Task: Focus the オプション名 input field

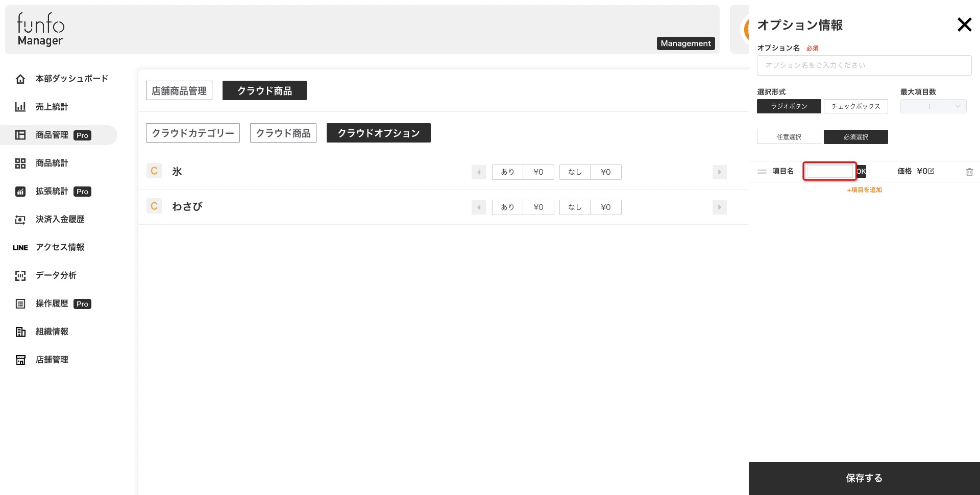Action: 864,65
